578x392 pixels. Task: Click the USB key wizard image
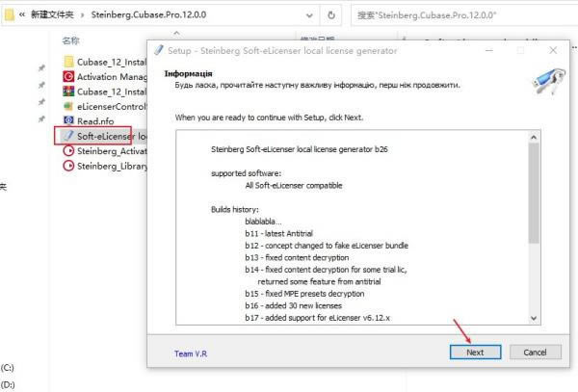coord(548,81)
